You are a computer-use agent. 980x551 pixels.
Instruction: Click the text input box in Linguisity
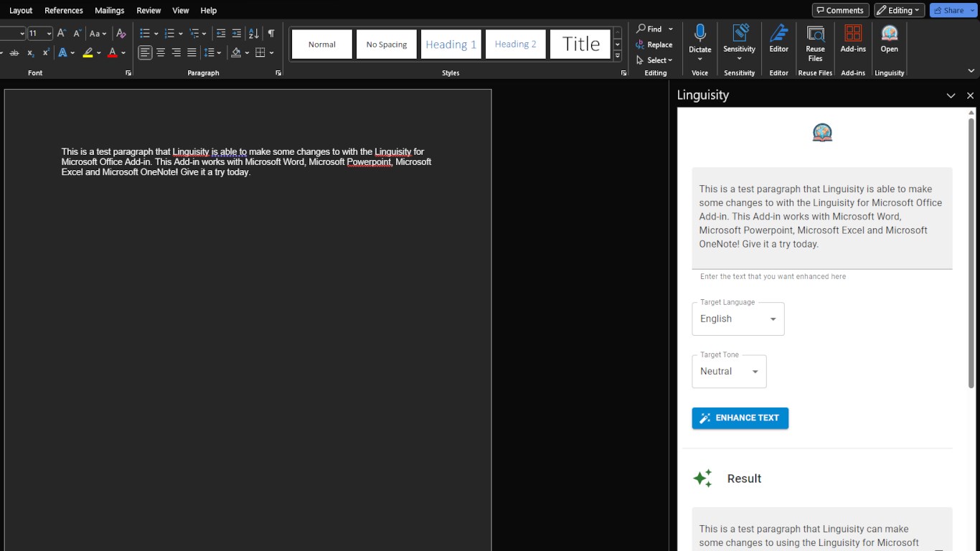(822, 219)
